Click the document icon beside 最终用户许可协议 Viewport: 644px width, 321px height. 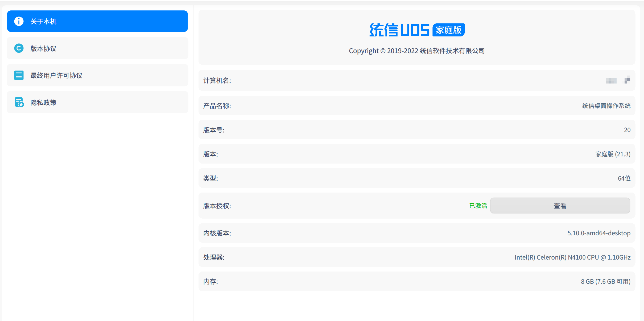coord(19,75)
